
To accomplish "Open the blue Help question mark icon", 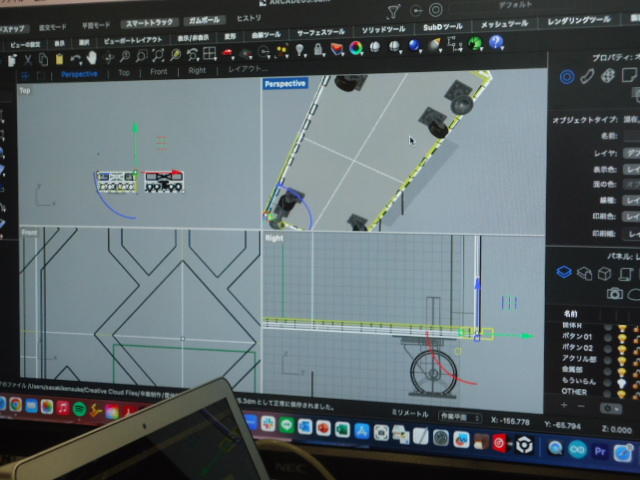I will [496, 42].
